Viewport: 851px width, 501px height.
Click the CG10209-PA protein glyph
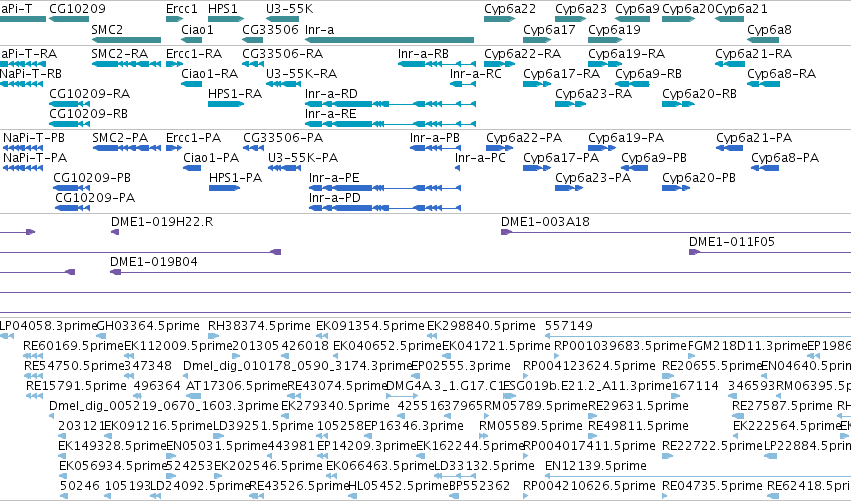click(x=73, y=208)
